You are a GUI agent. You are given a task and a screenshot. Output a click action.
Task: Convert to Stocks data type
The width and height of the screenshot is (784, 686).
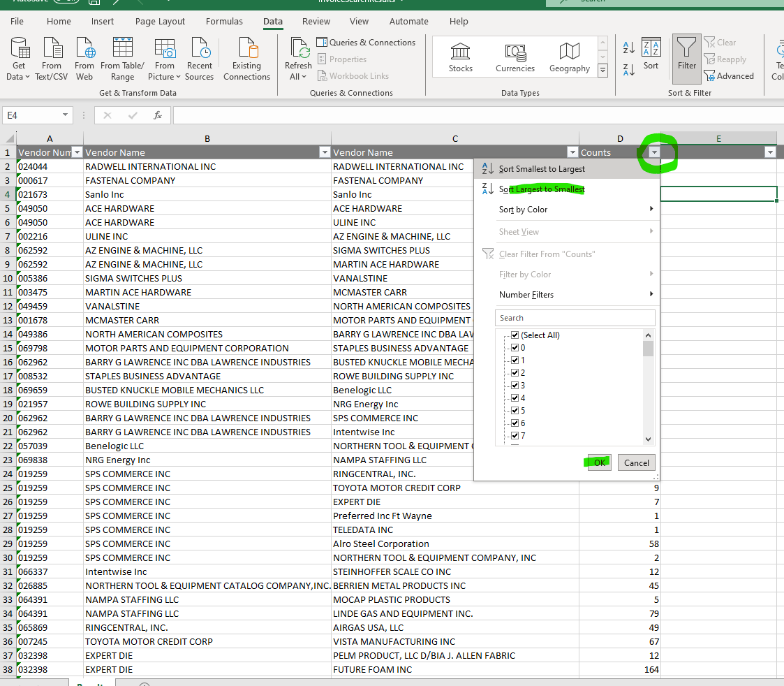click(461, 57)
